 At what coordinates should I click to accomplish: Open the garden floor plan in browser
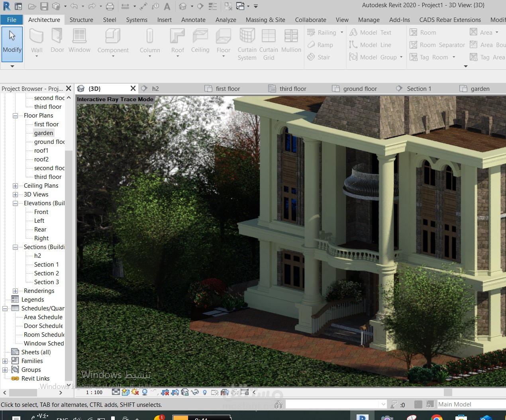(43, 133)
